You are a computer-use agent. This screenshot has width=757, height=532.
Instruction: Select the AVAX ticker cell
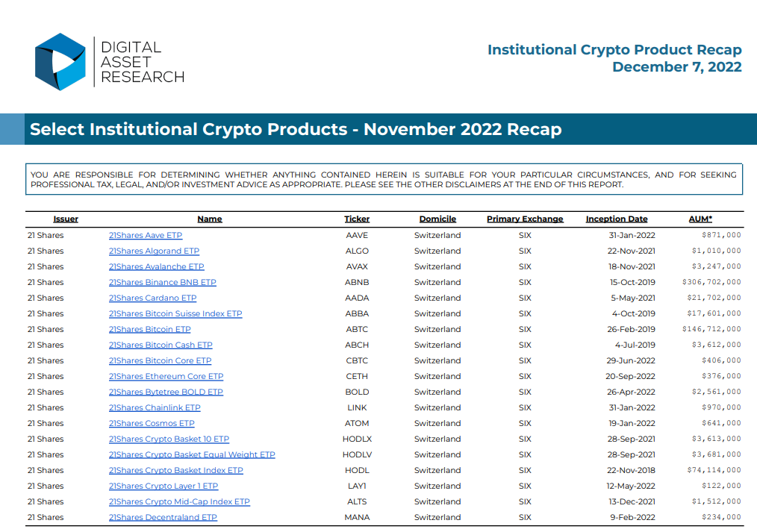coord(357,266)
